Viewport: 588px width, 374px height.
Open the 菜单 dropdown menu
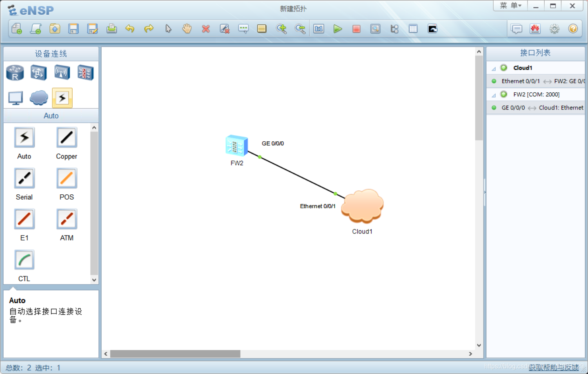click(510, 6)
